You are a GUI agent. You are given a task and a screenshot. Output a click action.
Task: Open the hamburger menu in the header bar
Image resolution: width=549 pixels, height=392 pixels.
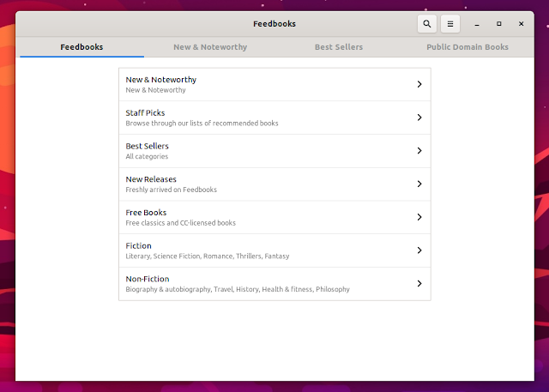[x=450, y=24]
